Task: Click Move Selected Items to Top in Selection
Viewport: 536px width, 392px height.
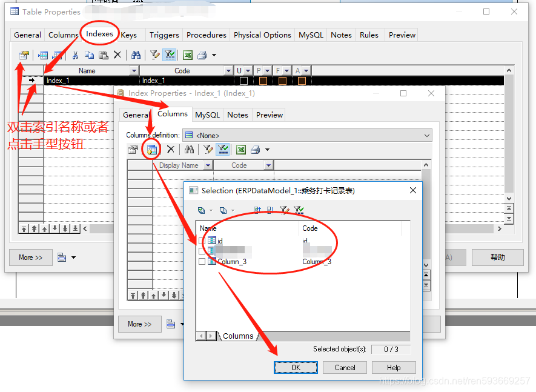Action: [257, 210]
